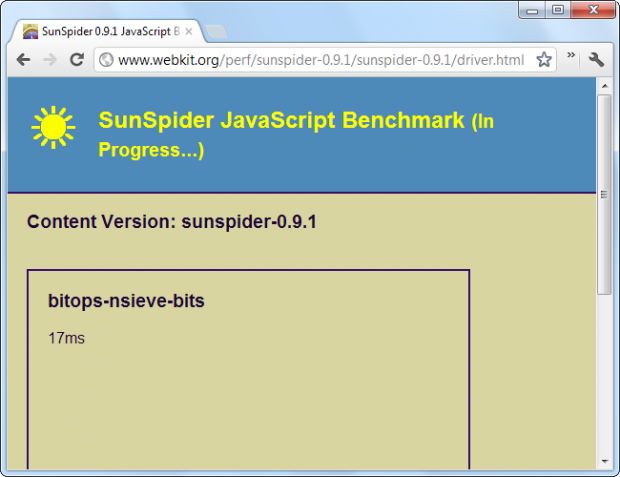Click the 17ms result value
Screen dimensions: 620x477
(66, 338)
